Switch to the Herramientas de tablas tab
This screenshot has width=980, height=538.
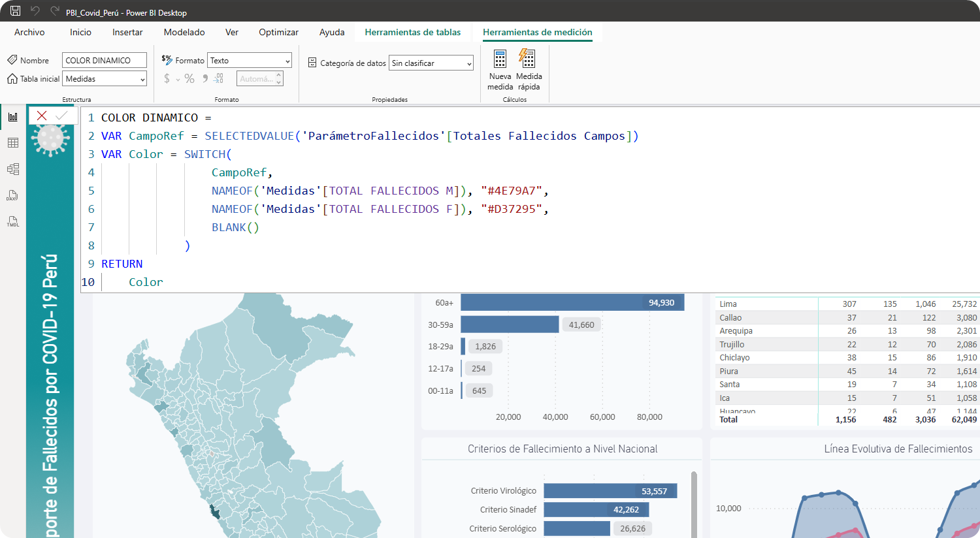pyautogui.click(x=412, y=32)
